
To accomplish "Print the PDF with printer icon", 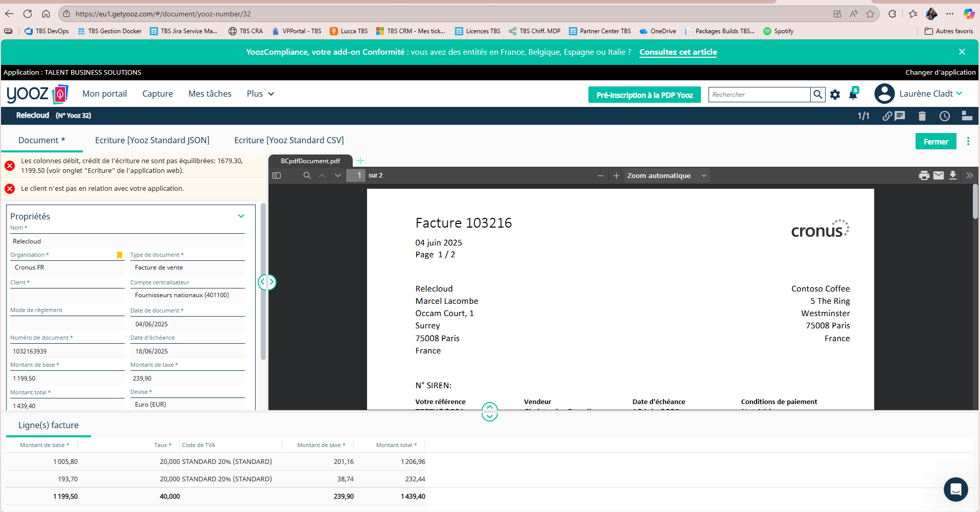I will click(x=924, y=175).
